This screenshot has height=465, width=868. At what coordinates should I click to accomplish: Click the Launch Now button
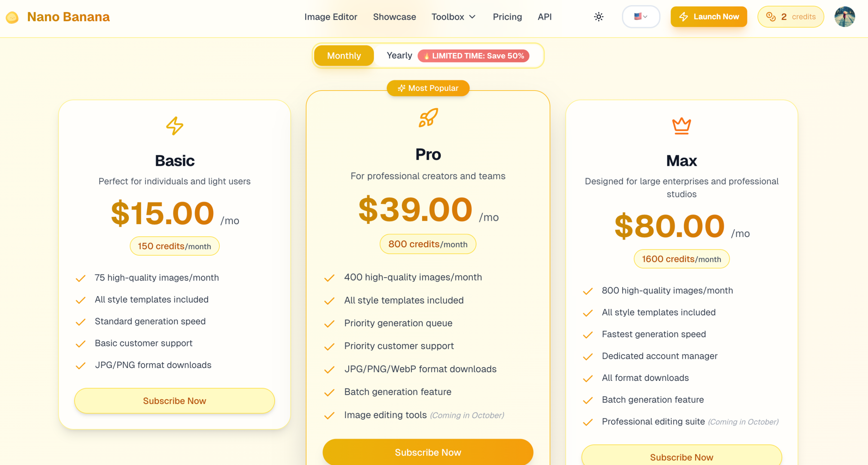(x=709, y=17)
